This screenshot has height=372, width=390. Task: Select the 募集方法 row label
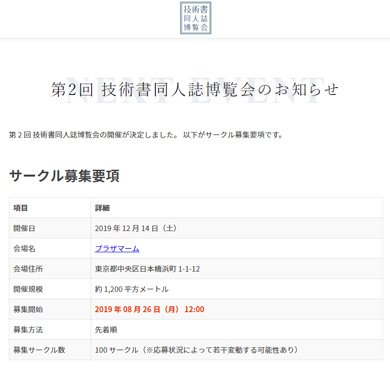[x=28, y=330]
